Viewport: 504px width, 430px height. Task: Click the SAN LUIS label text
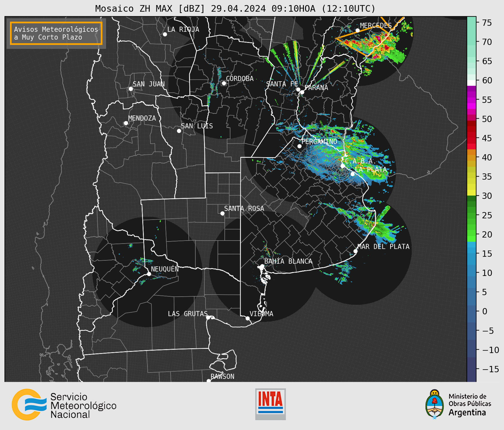point(197,126)
